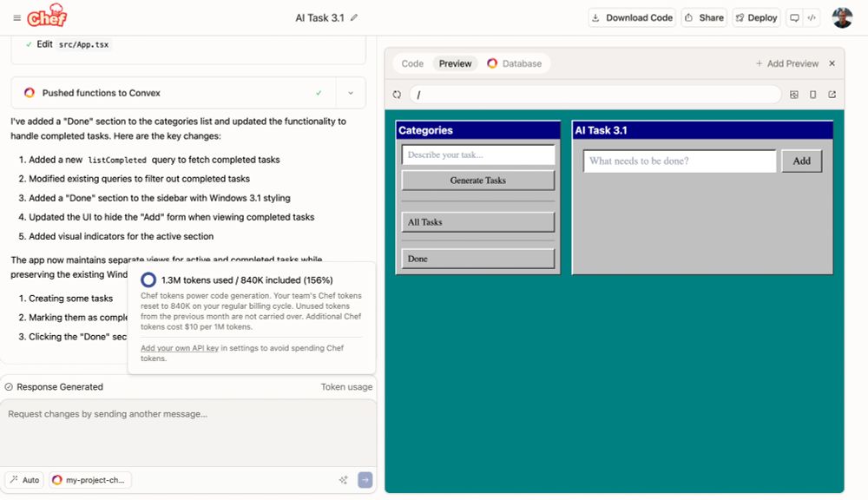Open the user profile avatar
868x500 pixels.
click(x=842, y=17)
